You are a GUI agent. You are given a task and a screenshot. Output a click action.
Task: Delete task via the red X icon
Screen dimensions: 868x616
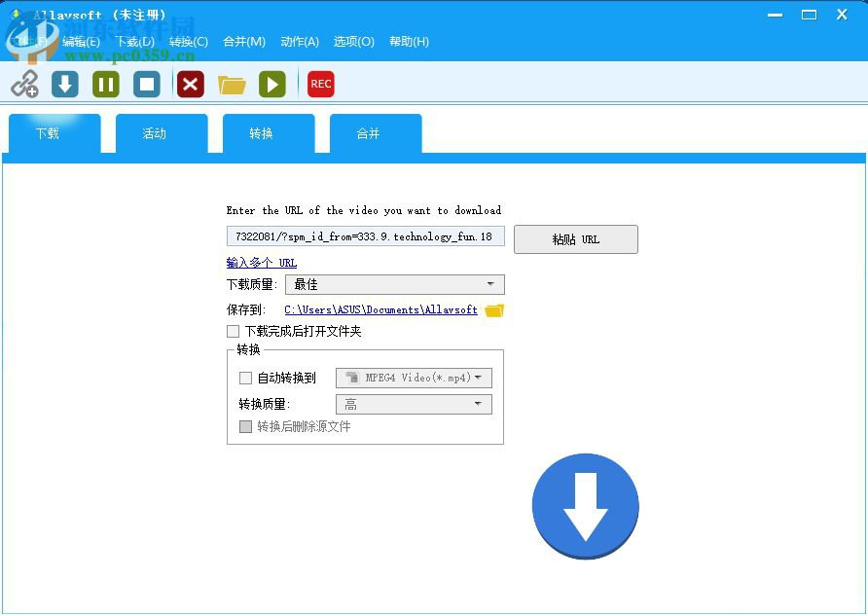[189, 84]
